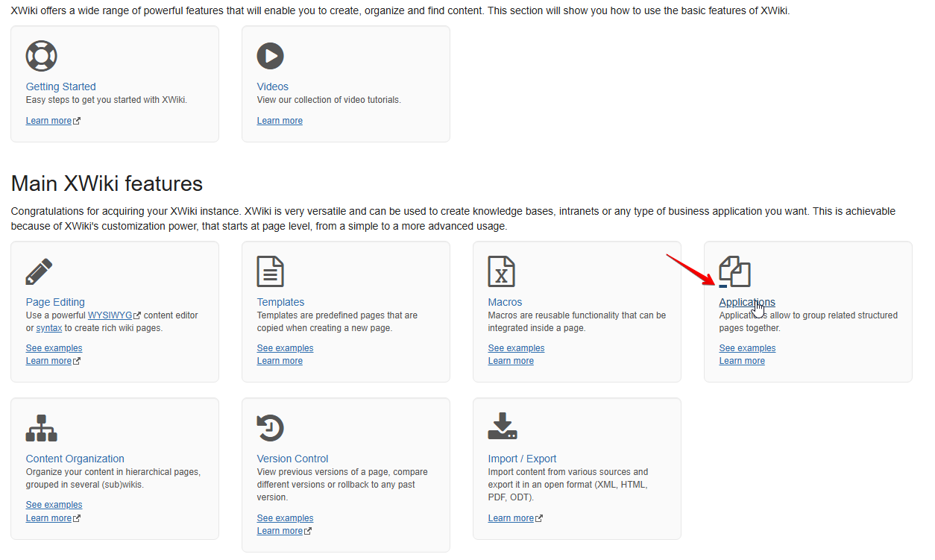The width and height of the screenshot is (935, 560).
Task: Click the document Templates icon
Action: click(270, 271)
